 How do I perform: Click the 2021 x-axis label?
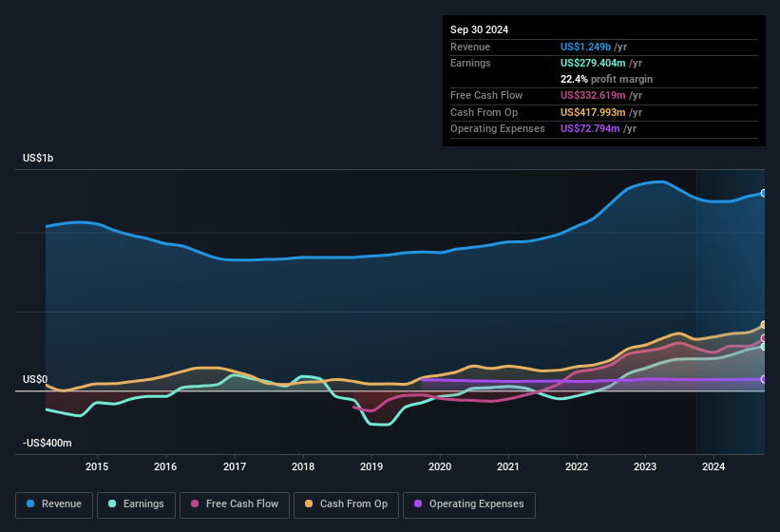tap(508, 466)
